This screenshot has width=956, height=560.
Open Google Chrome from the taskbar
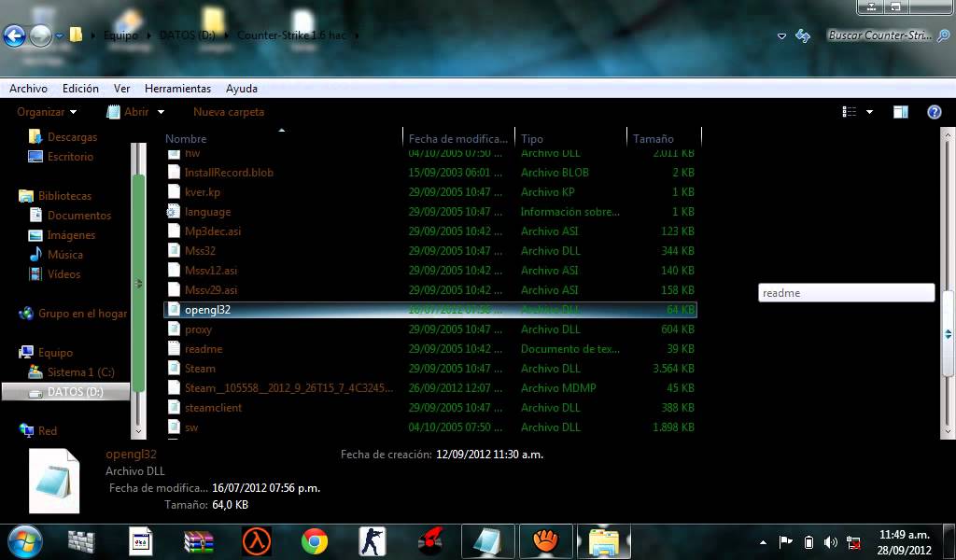pos(315,541)
